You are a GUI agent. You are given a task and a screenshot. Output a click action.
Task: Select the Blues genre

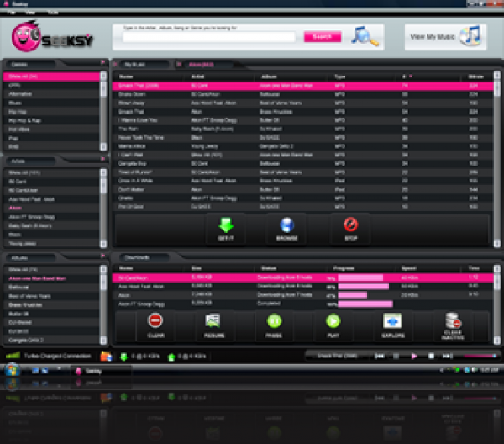pyautogui.click(x=51, y=103)
